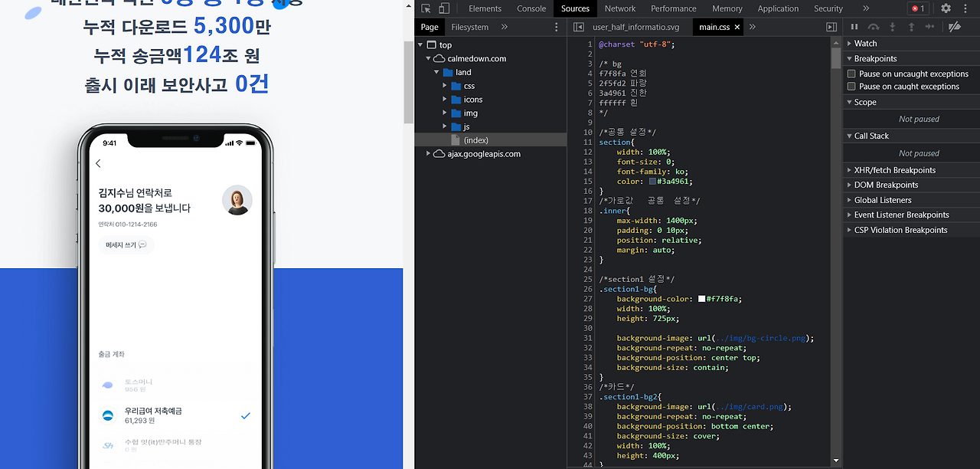Expand the icons folder arrow
This screenshot has height=469, width=980.
pos(445,100)
